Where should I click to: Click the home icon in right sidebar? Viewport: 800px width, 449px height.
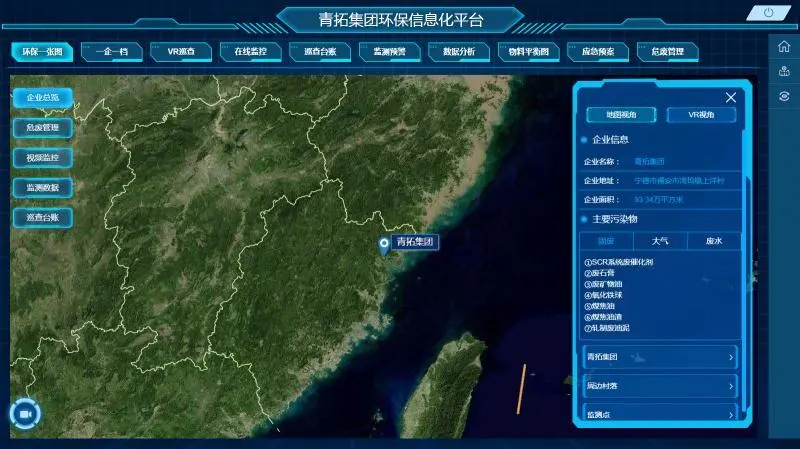(784, 47)
